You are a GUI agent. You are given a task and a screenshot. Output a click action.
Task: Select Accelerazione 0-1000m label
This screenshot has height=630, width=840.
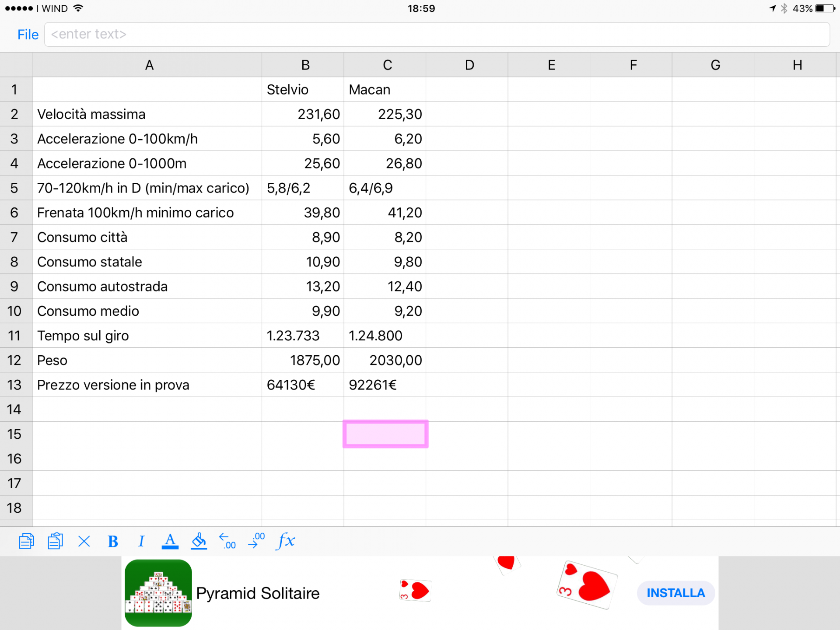pos(147,164)
